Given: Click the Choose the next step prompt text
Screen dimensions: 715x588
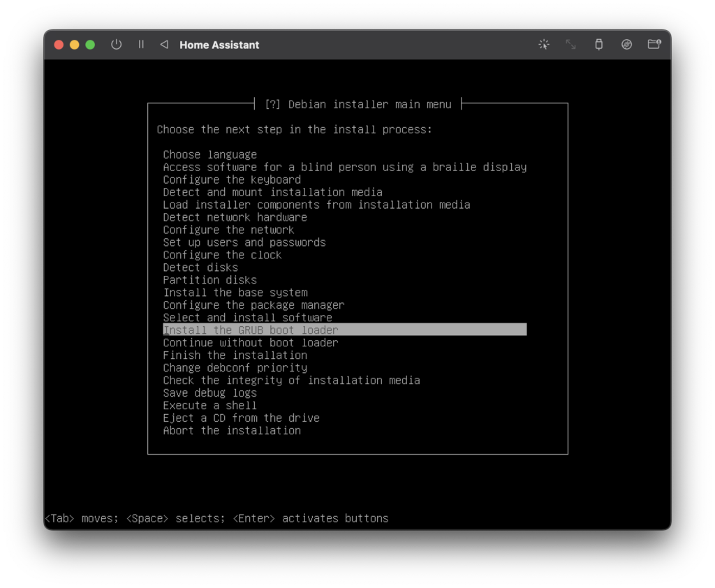Looking at the screenshot, I should (x=294, y=130).
